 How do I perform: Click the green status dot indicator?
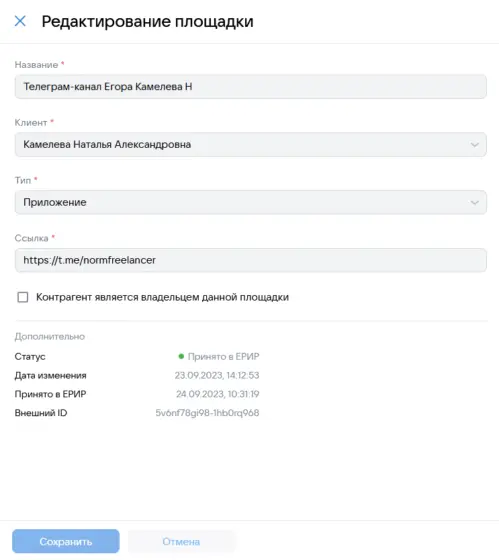tap(181, 356)
